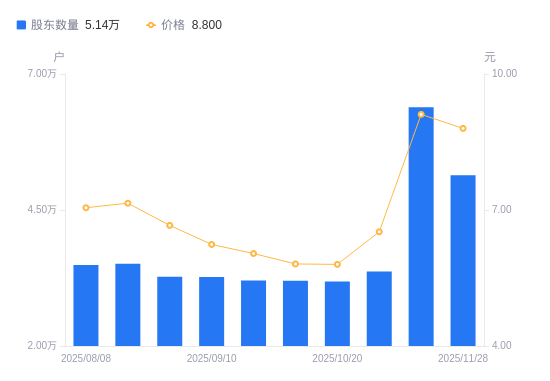Click the price point above 2025/09/10
The width and height of the screenshot is (550, 381).
pyautogui.click(x=212, y=245)
